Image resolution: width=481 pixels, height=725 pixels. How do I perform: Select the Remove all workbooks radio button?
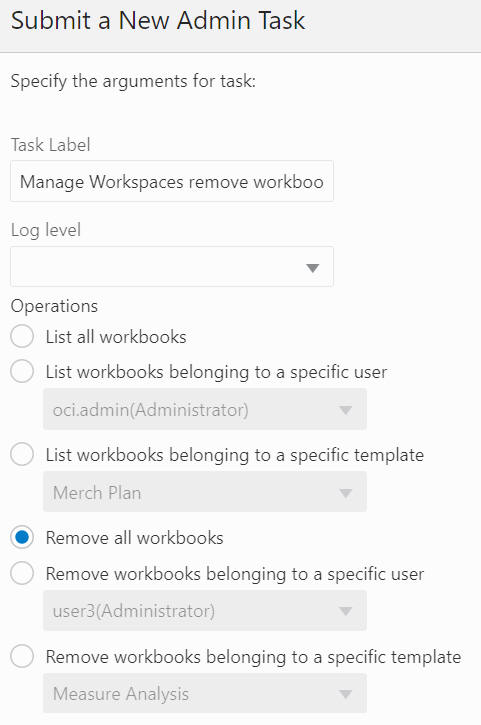pyautogui.click(x=22, y=537)
